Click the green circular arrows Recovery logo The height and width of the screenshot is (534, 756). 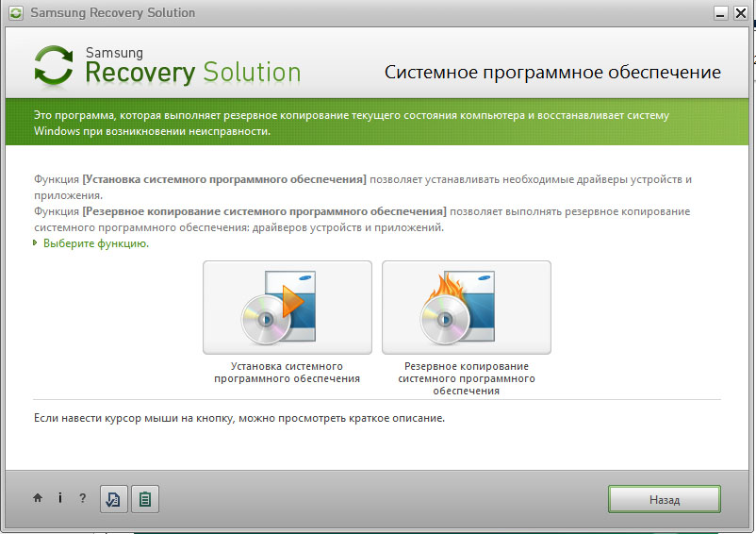point(54,66)
